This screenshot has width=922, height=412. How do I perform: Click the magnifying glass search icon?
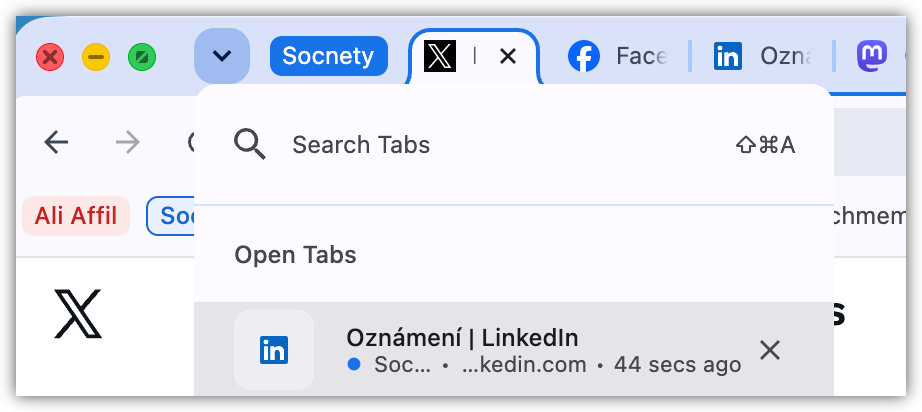pos(250,145)
